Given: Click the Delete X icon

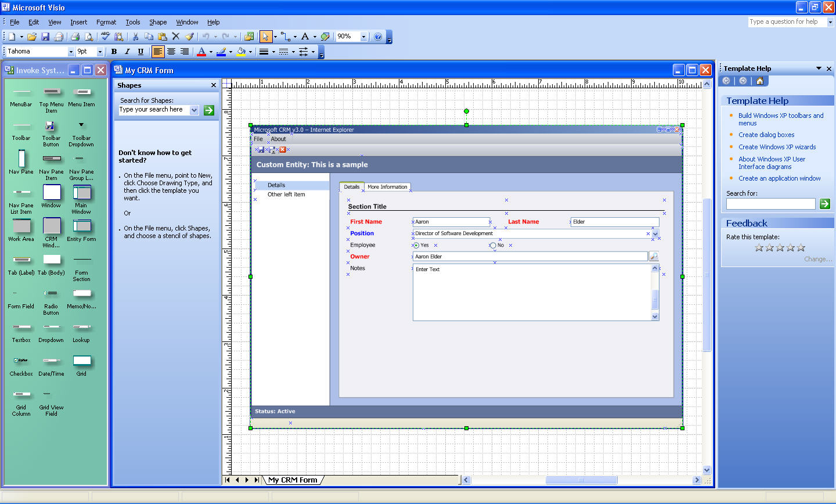Looking at the screenshot, I should point(176,37).
